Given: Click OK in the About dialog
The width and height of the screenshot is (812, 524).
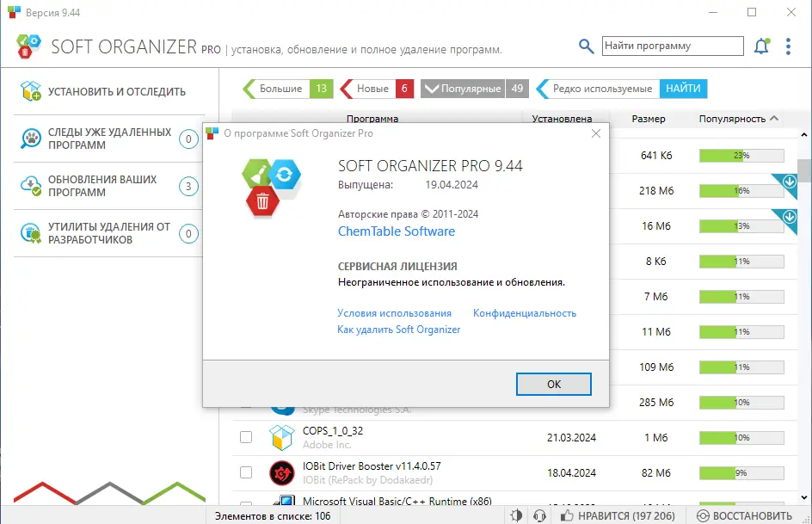Looking at the screenshot, I should [x=554, y=385].
